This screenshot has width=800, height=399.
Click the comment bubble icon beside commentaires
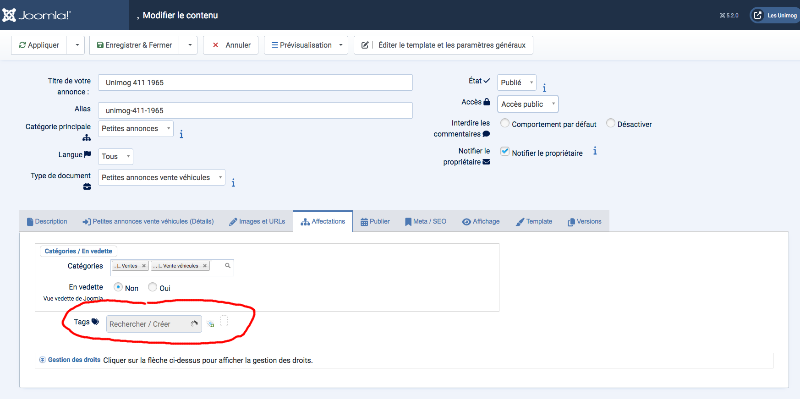coord(486,134)
